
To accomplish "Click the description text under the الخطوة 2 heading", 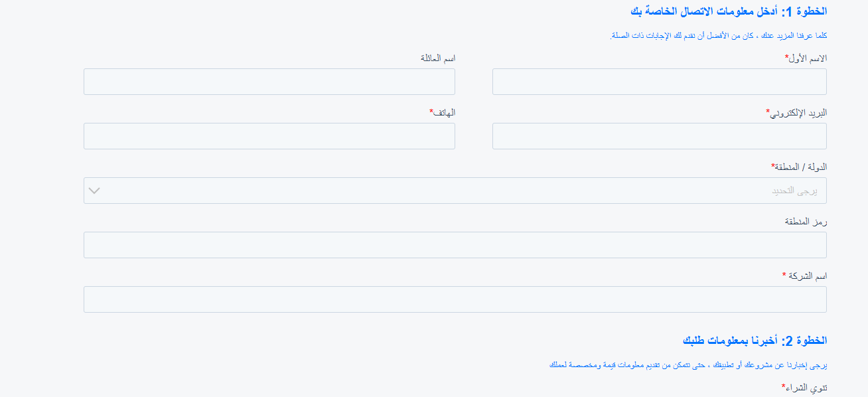I will pyautogui.click(x=688, y=365).
